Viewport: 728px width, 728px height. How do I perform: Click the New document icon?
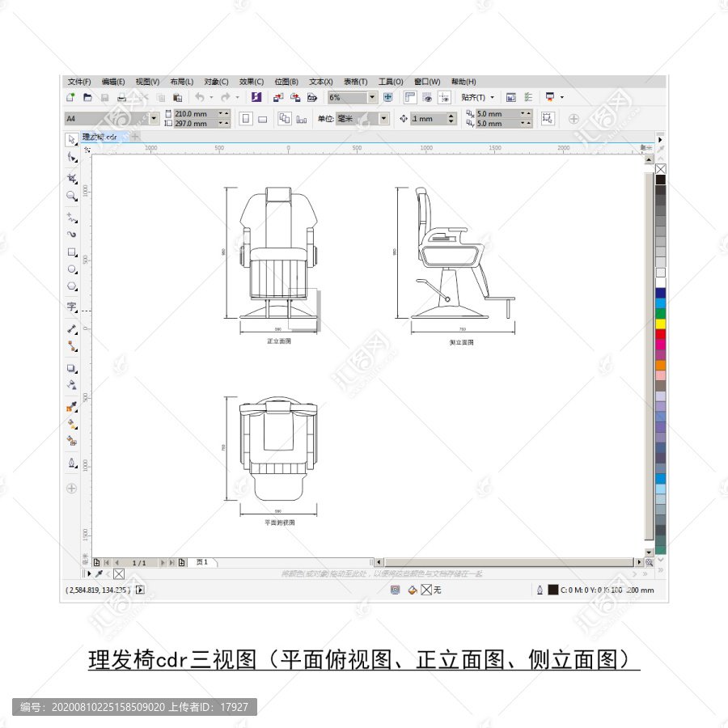click(x=70, y=98)
